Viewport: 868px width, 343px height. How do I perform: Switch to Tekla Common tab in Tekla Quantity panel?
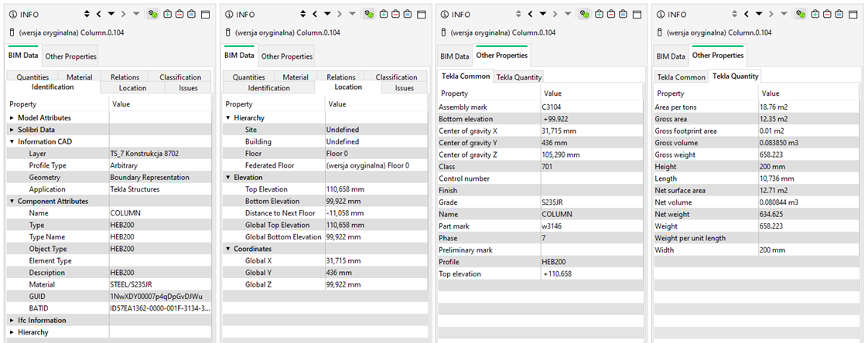click(681, 77)
